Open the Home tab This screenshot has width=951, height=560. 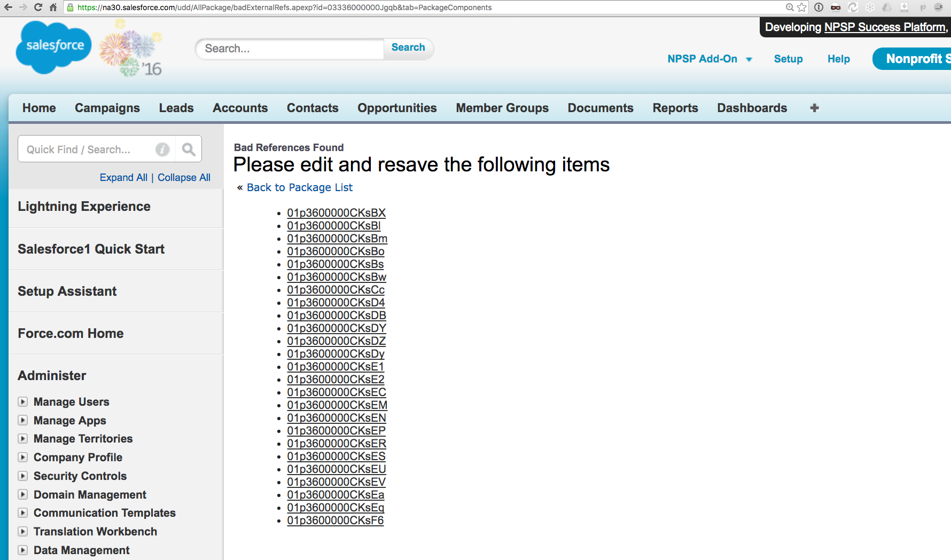(39, 108)
